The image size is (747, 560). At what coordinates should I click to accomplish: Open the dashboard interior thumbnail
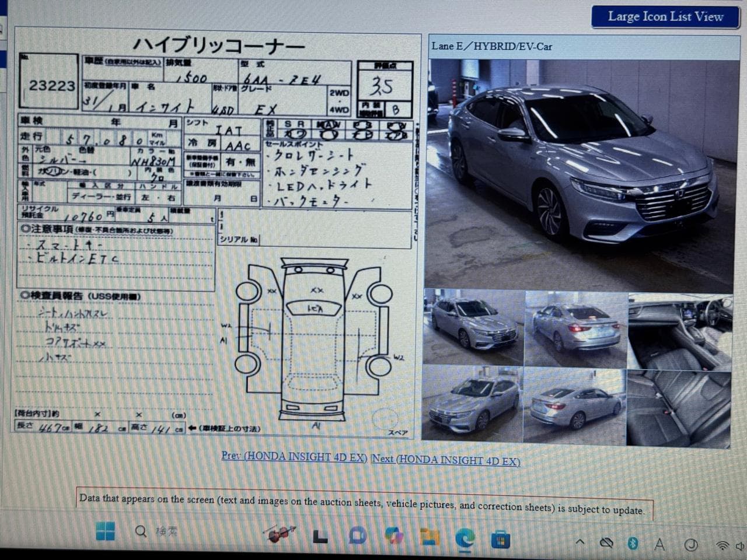pyautogui.click(x=680, y=331)
